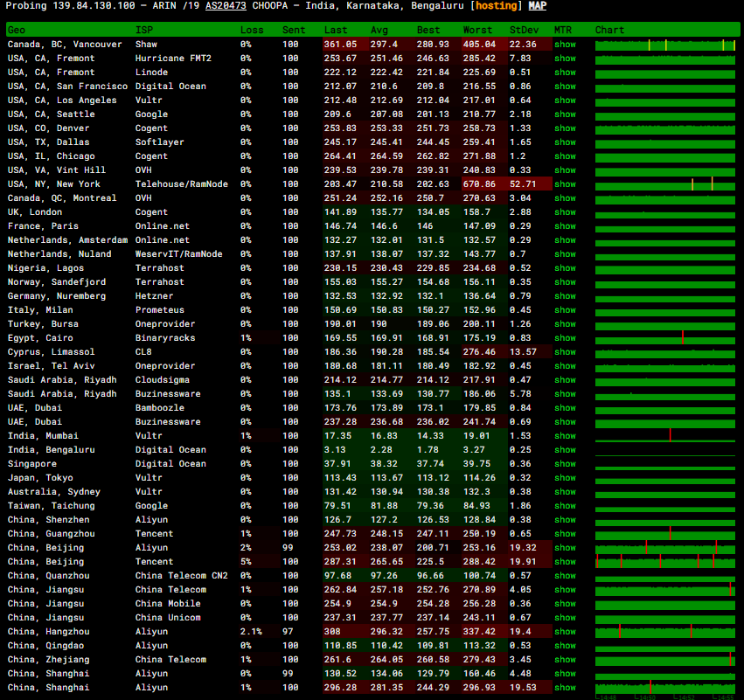Show MTR for Egypt, Cairo
Viewport: 744px width, 700px height.
click(565, 338)
